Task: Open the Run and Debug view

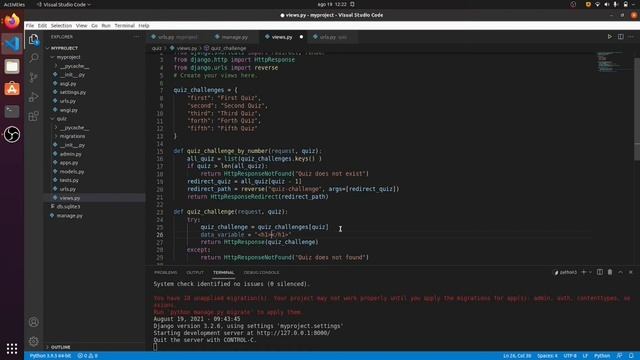Action: [34, 97]
